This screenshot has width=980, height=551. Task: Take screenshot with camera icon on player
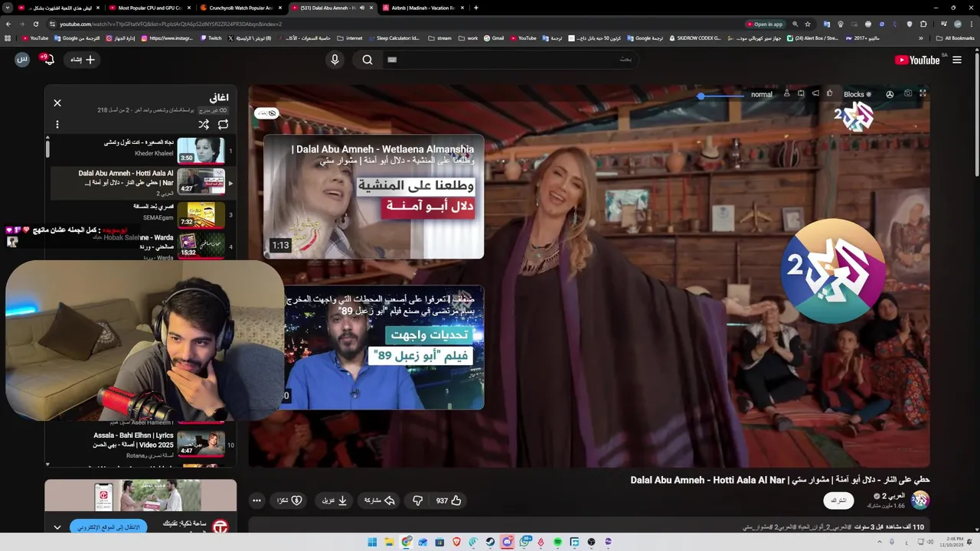[x=908, y=94]
